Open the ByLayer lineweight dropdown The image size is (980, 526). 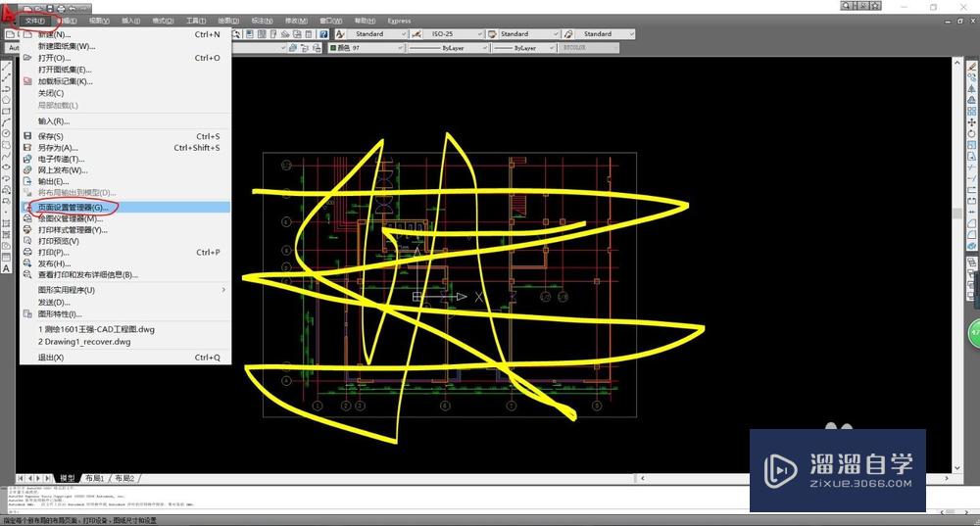coord(524,48)
